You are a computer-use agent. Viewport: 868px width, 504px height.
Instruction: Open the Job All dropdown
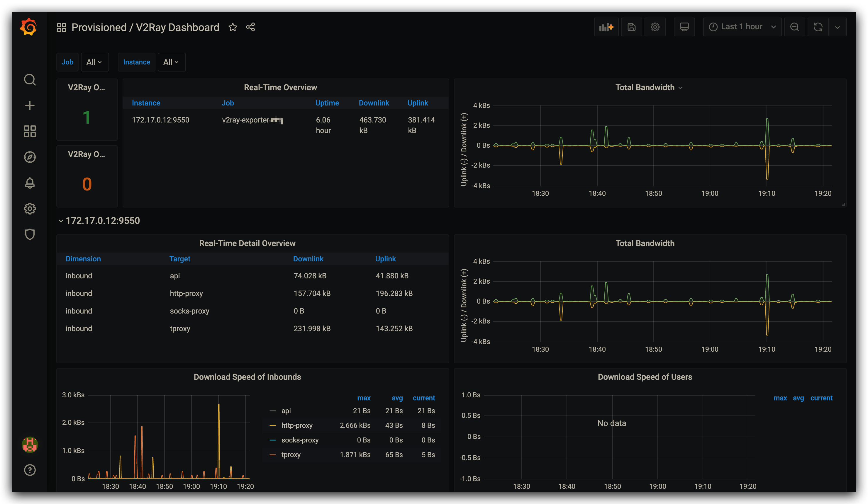[x=94, y=62]
